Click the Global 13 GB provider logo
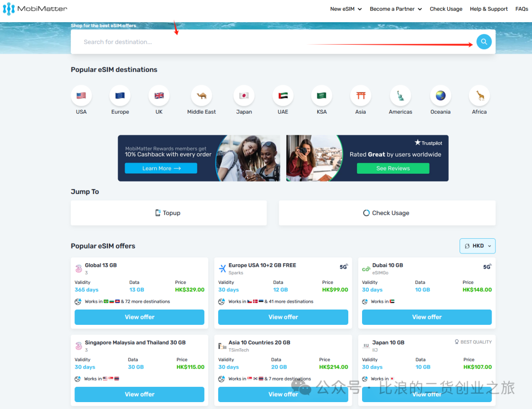The image size is (532, 409). [x=79, y=269]
